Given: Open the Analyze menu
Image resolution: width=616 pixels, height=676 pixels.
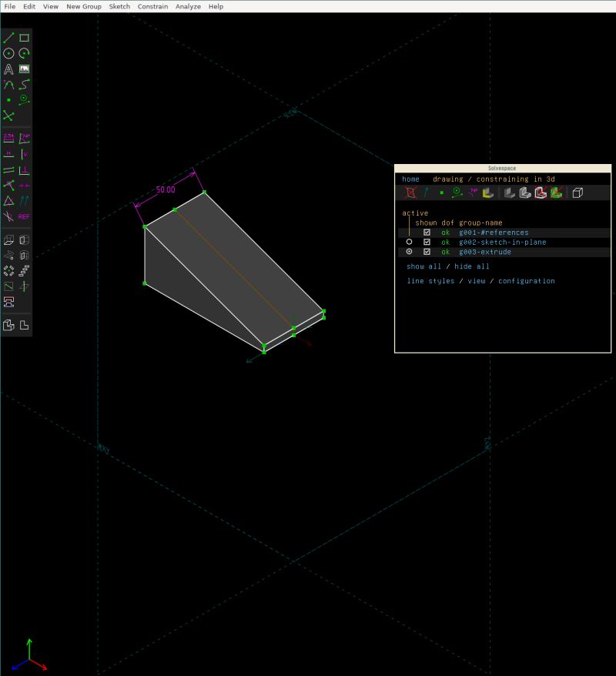Looking at the screenshot, I should pos(188,6).
